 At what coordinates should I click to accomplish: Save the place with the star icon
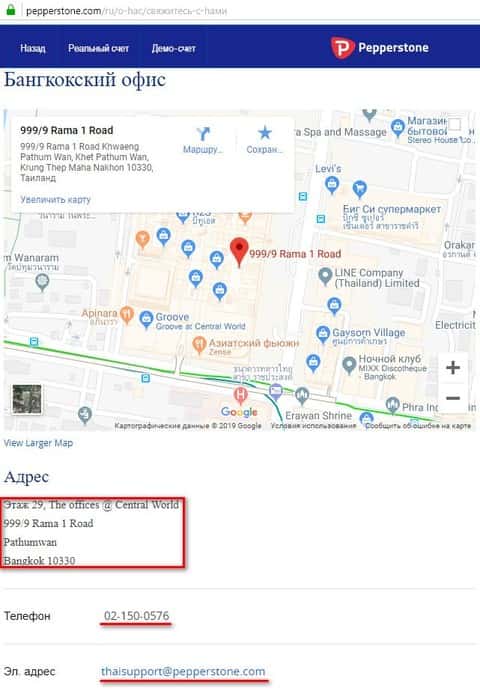pos(264,133)
